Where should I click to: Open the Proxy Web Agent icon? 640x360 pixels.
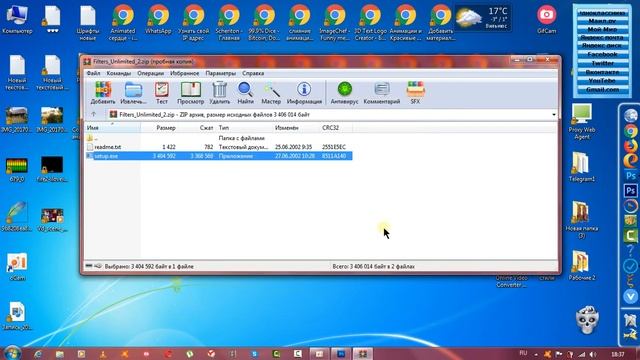pyautogui.click(x=582, y=122)
